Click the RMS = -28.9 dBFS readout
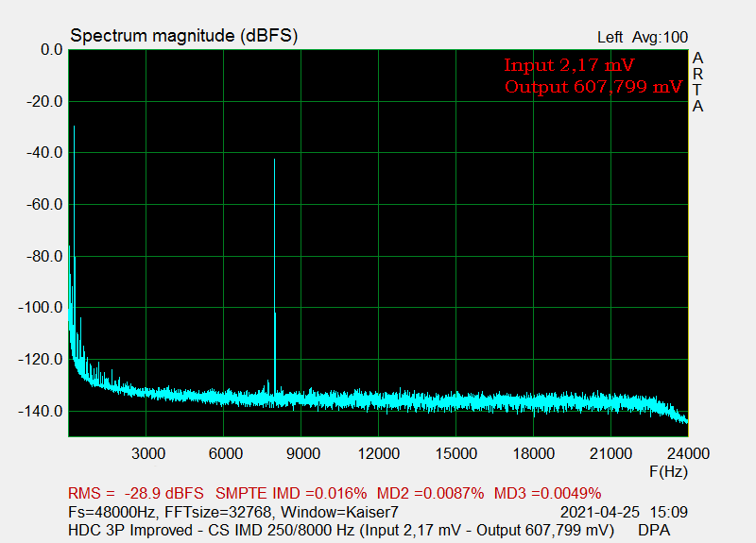 click(x=136, y=493)
